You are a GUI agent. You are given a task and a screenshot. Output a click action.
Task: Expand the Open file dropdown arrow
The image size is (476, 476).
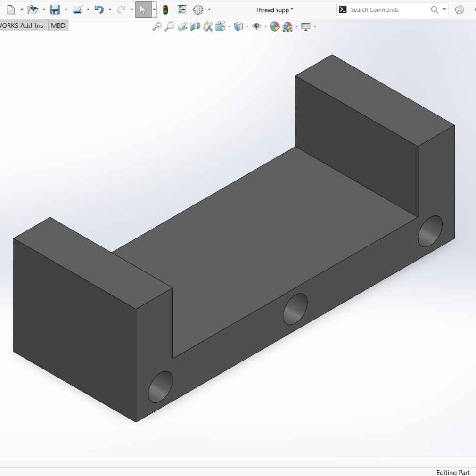[44, 10]
